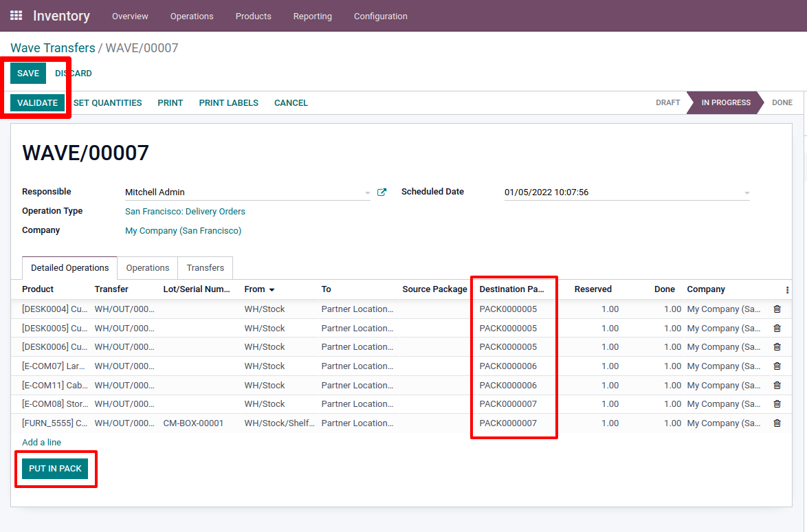
Task: Validate the wave transfer
Action: pyautogui.click(x=38, y=102)
